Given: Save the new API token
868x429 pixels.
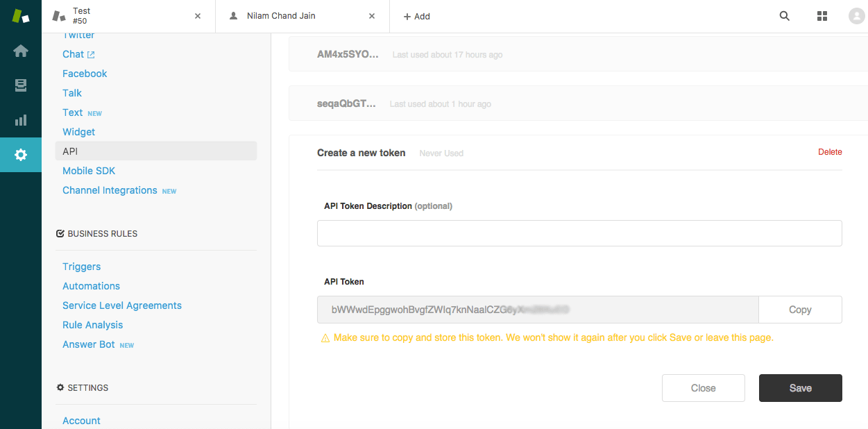Looking at the screenshot, I should 800,388.
